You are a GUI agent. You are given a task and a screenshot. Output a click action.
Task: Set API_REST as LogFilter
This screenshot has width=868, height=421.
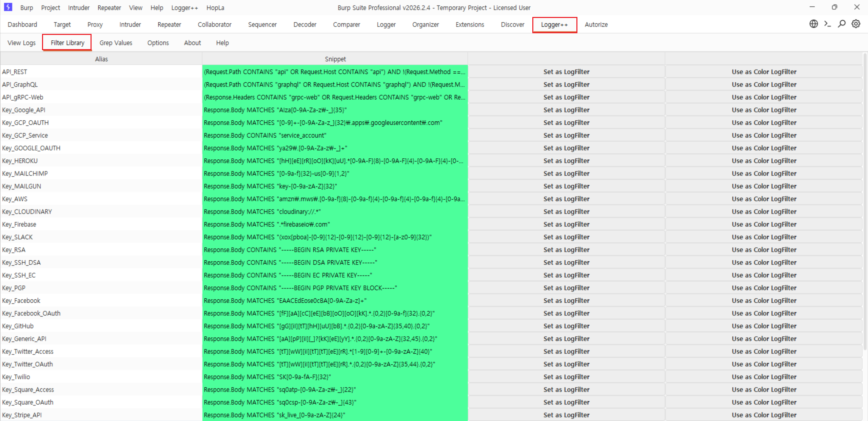[567, 72]
